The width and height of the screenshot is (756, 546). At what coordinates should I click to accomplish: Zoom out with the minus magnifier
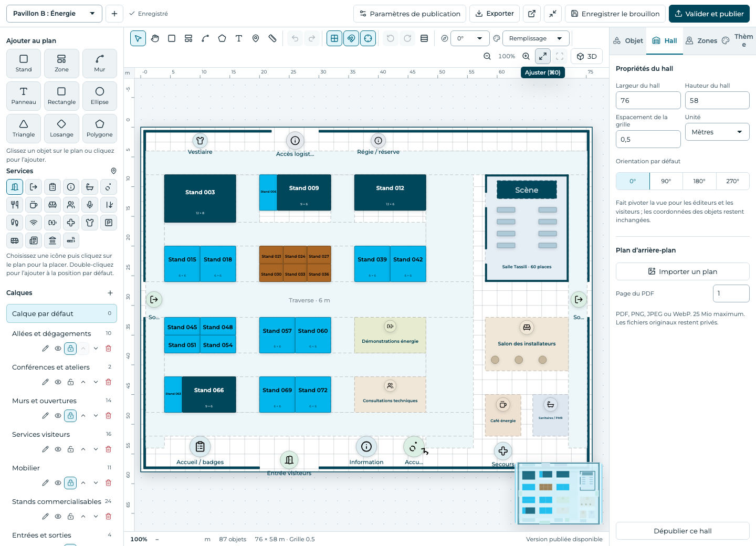[x=487, y=56]
